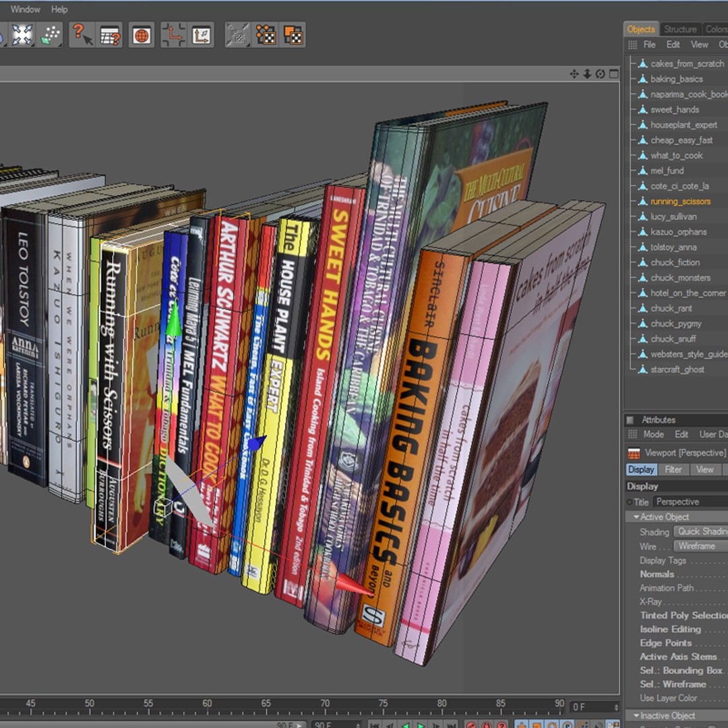This screenshot has width=728, height=728.
Task: Click the four-arrows scale tool icon
Action: point(22,35)
